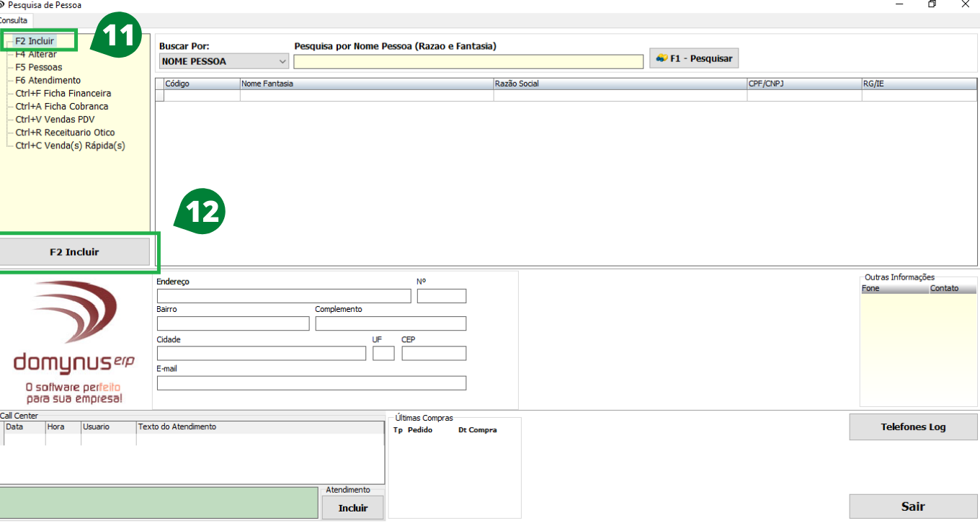Click the Razão Social column header
Viewport: 980px width, 523px height.
pos(620,84)
